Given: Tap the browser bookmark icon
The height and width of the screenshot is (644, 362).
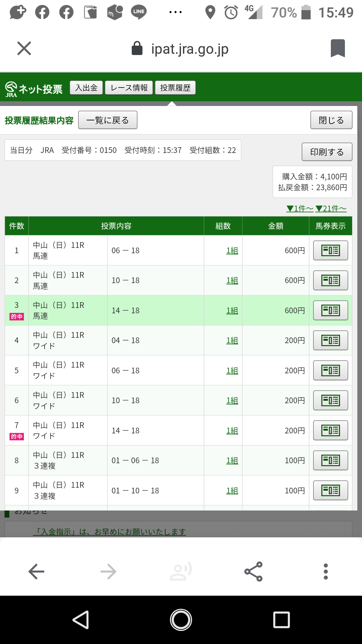Looking at the screenshot, I should coord(338,49).
